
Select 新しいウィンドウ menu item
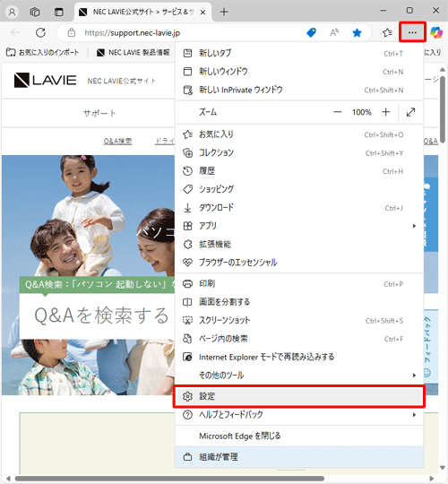coord(299,72)
